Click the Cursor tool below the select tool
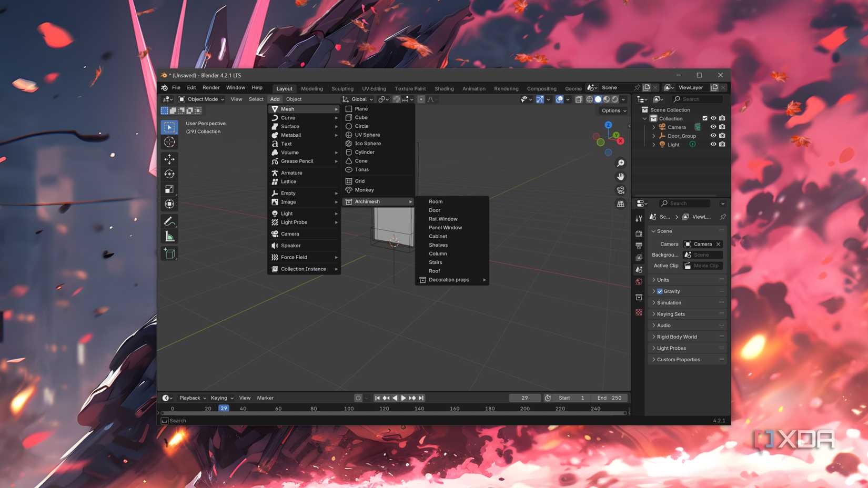The image size is (868, 488). click(169, 142)
